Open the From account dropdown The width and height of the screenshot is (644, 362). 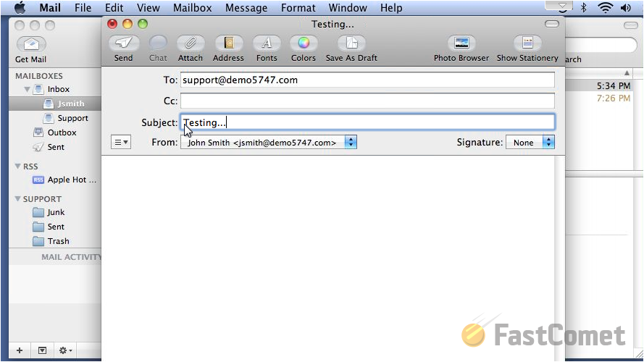tap(269, 143)
